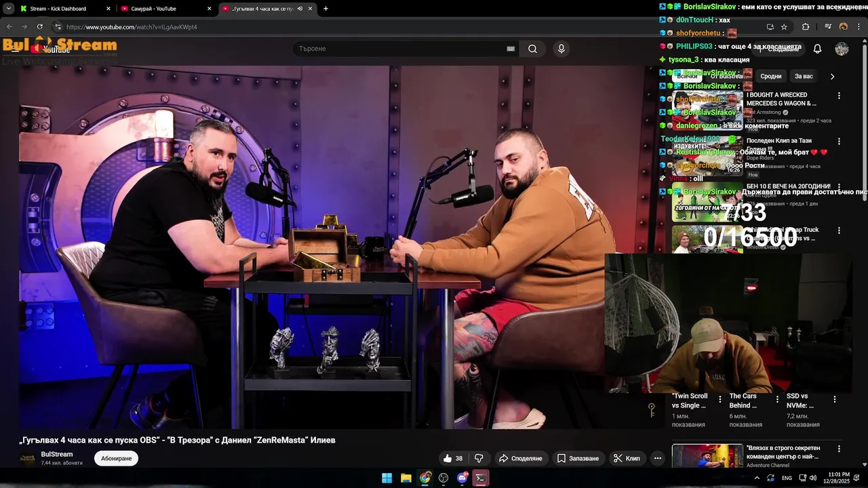Open the media controls icon
This screenshot has width=868, height=488.
coord(828,27)
